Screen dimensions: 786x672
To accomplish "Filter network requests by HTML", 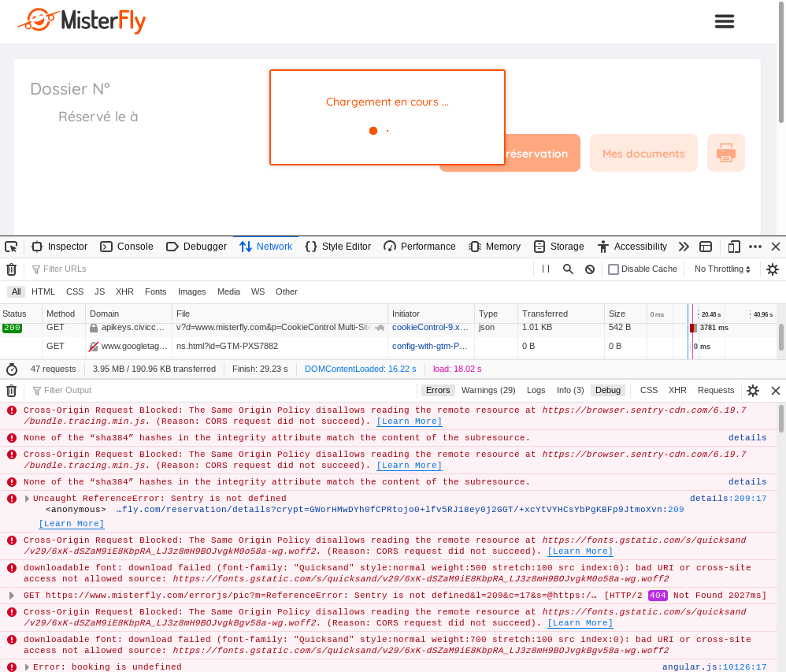I will 43,291.
